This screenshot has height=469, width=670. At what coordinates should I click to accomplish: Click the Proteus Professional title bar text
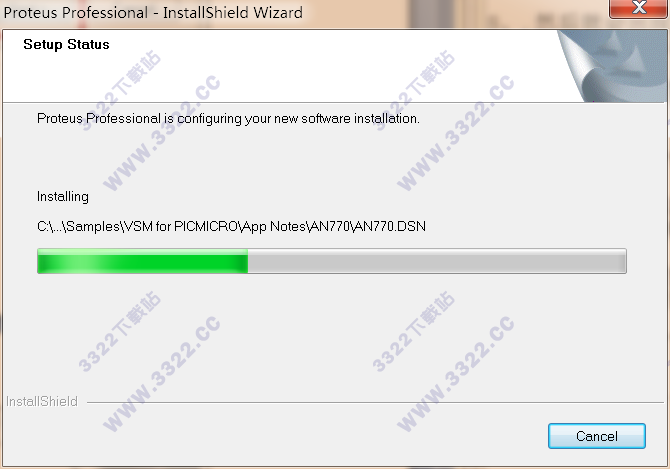(76, 12)
